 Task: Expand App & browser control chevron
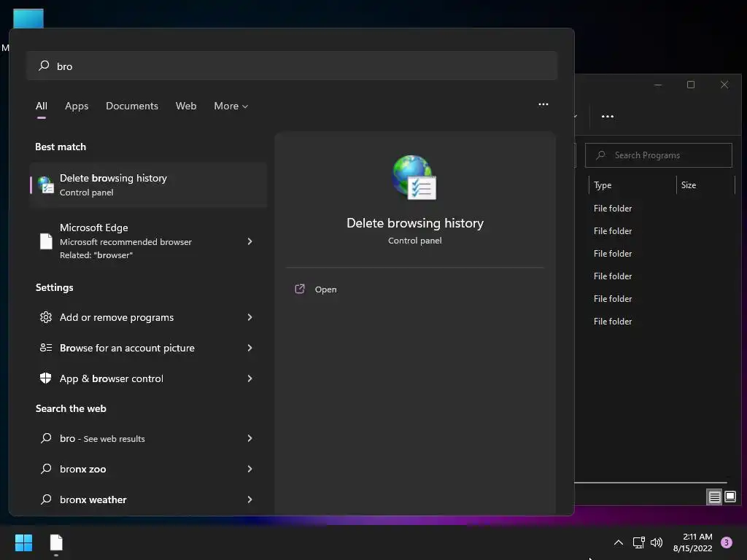coord(249,378)
